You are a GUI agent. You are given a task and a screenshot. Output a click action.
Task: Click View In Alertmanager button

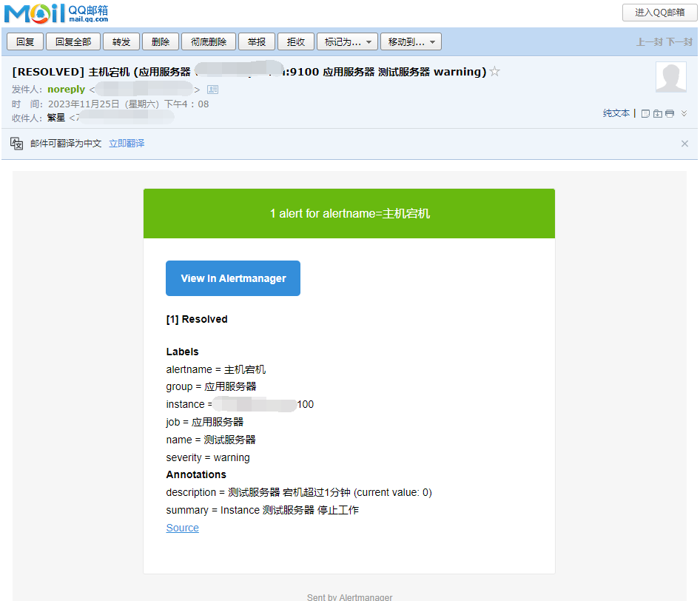pos(233,278)
